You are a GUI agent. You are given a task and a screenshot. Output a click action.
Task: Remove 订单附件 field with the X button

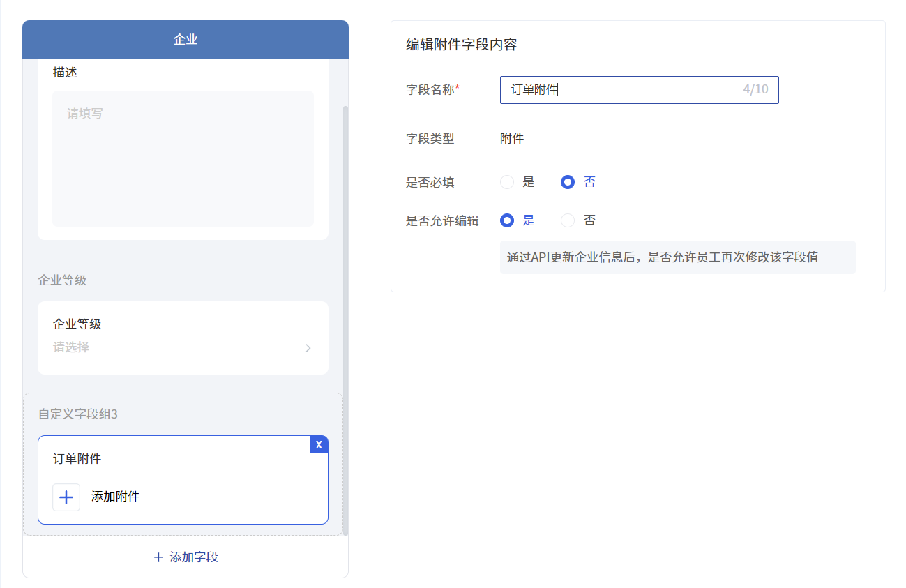[319, 444]
